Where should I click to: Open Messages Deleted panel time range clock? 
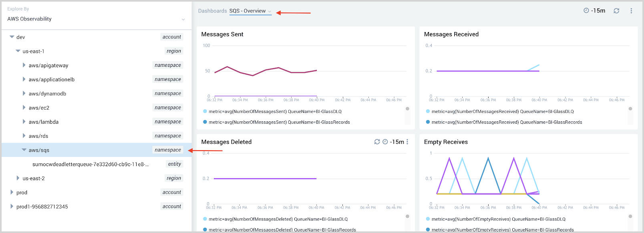click(x=385, y=142)
